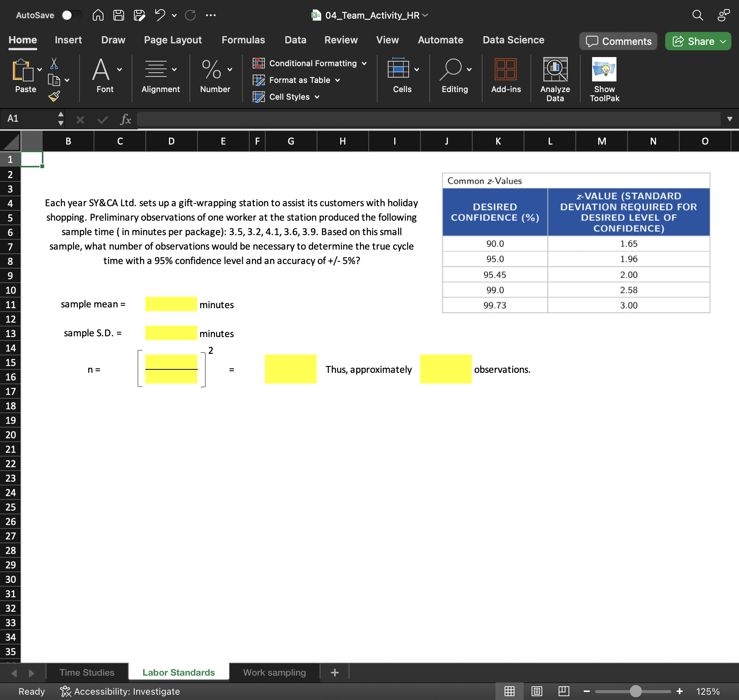Open the Data ribbon tab
The height and width of the screenshot is (700, 739).
295,40
